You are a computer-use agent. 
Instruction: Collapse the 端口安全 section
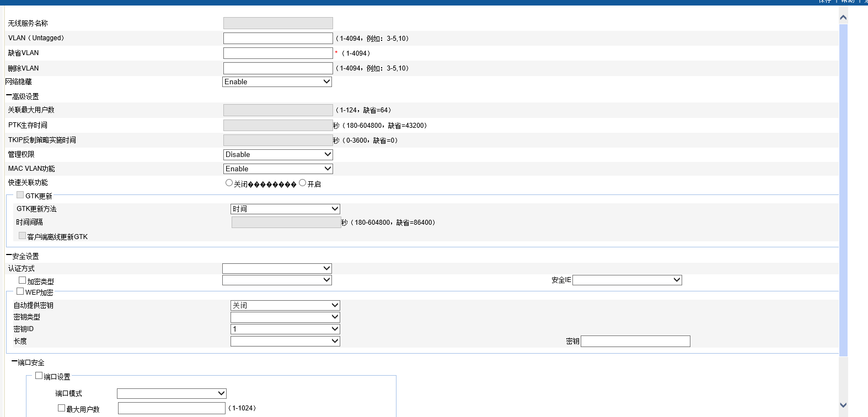tap(14, 362)
